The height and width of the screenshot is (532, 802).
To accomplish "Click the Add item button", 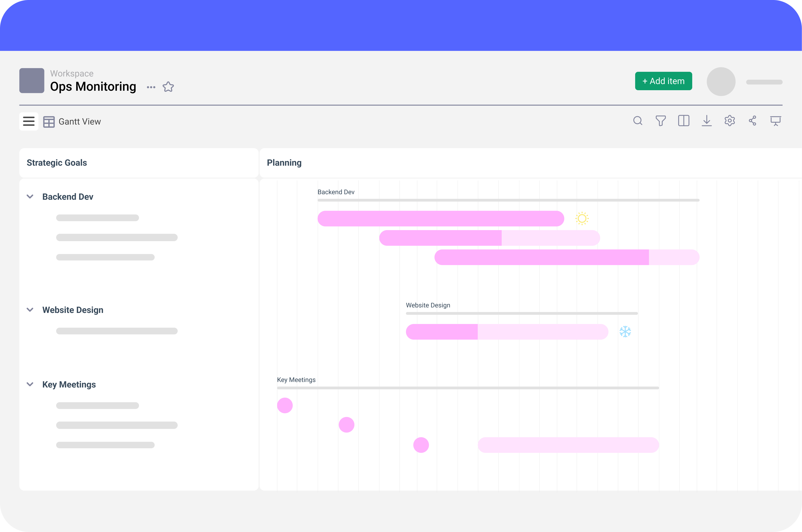I will [x=663, y=81].
